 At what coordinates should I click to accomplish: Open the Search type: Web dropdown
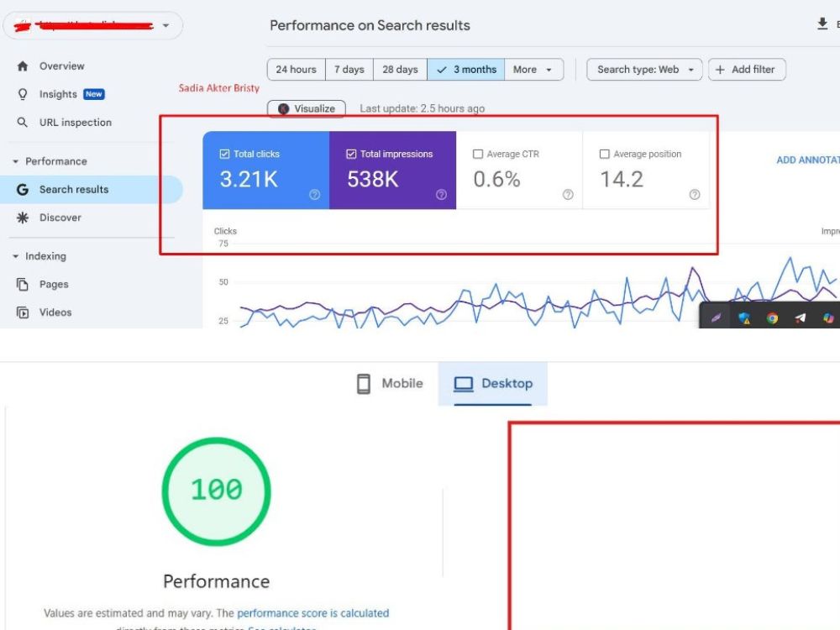[644, 70]
